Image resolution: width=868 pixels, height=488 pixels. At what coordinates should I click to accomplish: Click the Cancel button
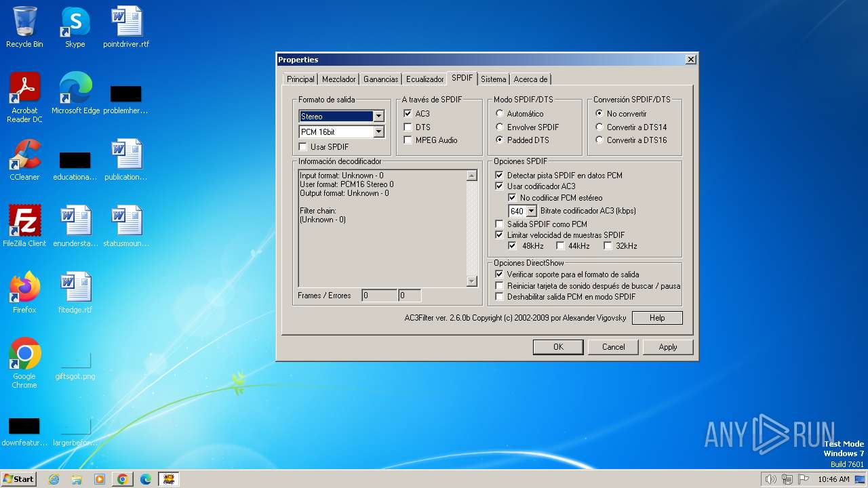pos(614,347)
